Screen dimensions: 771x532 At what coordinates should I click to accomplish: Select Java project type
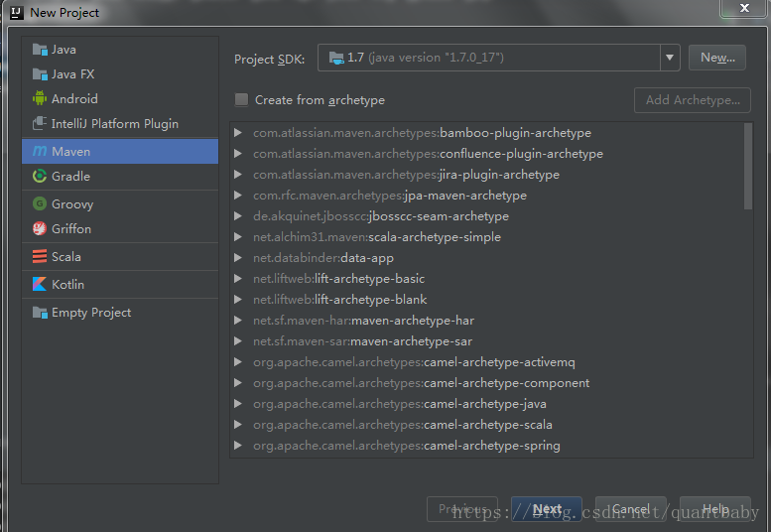(x=120, y=50)
